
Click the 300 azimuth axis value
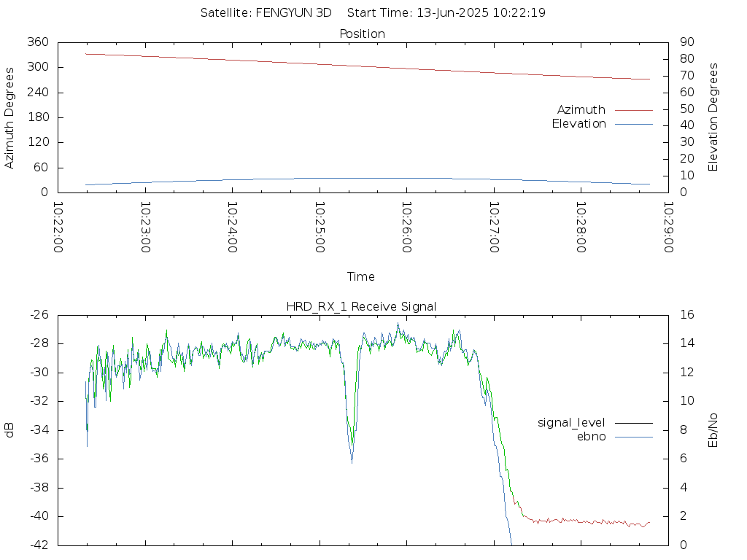tap(38, 67)
